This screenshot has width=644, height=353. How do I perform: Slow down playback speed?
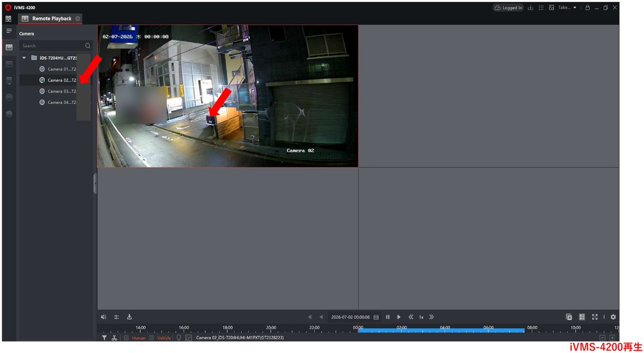(x=411, y=317)
